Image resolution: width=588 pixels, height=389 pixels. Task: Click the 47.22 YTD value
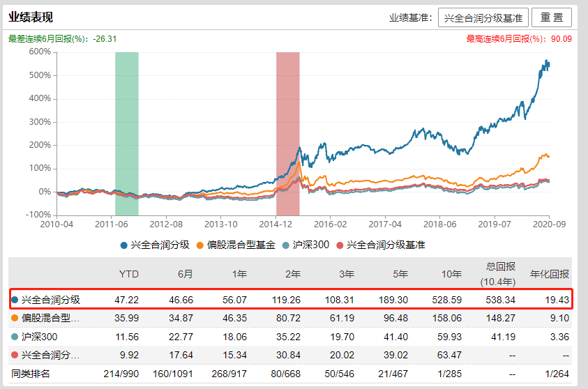127,300
